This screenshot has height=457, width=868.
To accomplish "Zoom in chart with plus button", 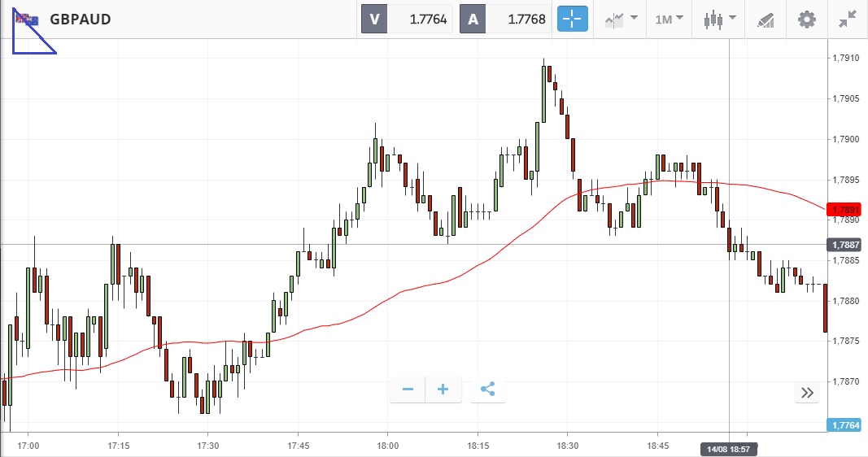I will pos(443,390).
